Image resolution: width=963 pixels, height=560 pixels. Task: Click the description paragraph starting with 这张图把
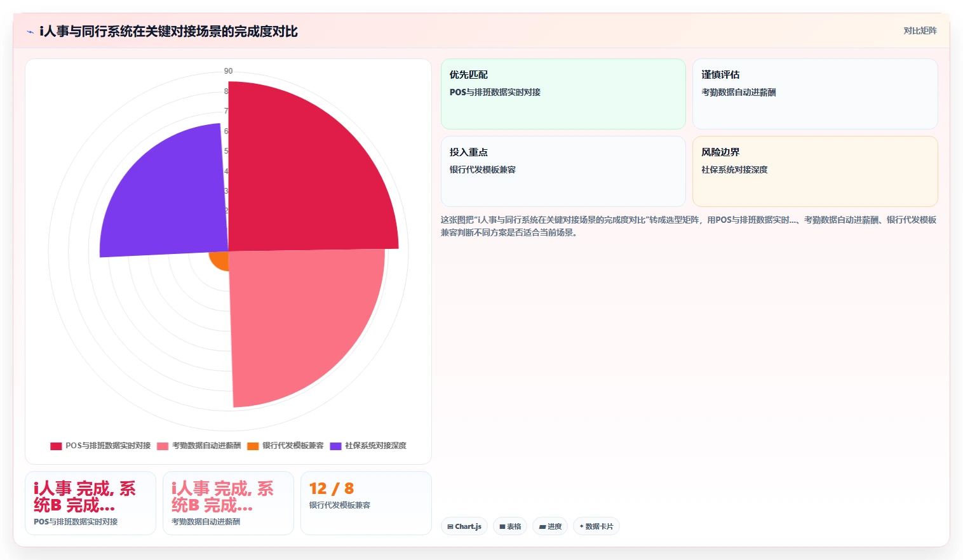[x=689, y=226]
